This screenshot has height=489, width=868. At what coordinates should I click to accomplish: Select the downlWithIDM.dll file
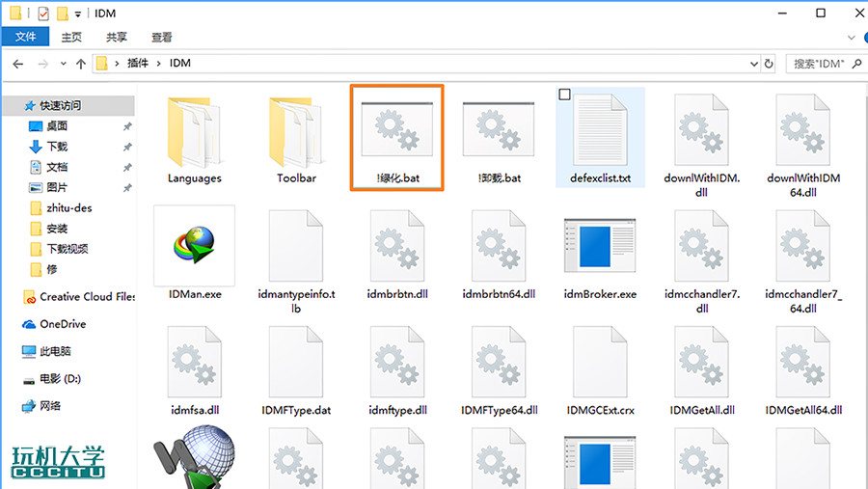701,135
